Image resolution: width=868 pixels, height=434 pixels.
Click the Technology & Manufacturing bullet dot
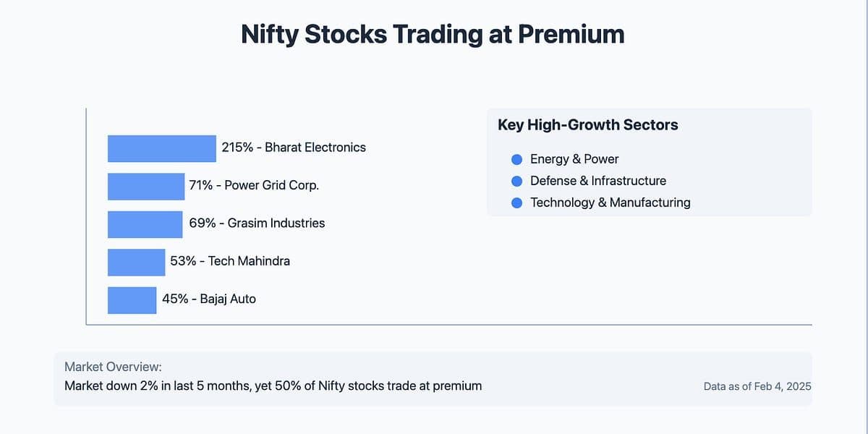516,203
